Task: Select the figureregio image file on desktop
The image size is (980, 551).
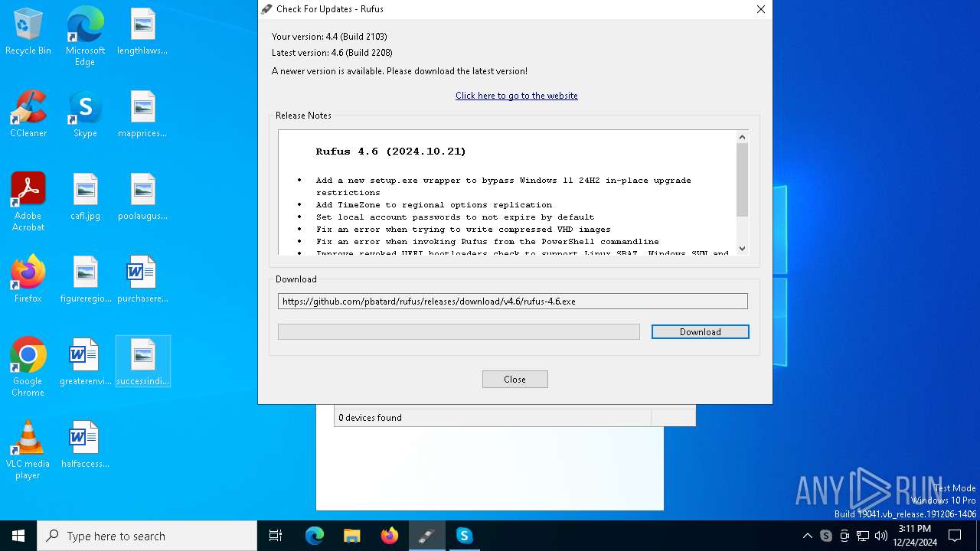Action: tap(85, 280)
